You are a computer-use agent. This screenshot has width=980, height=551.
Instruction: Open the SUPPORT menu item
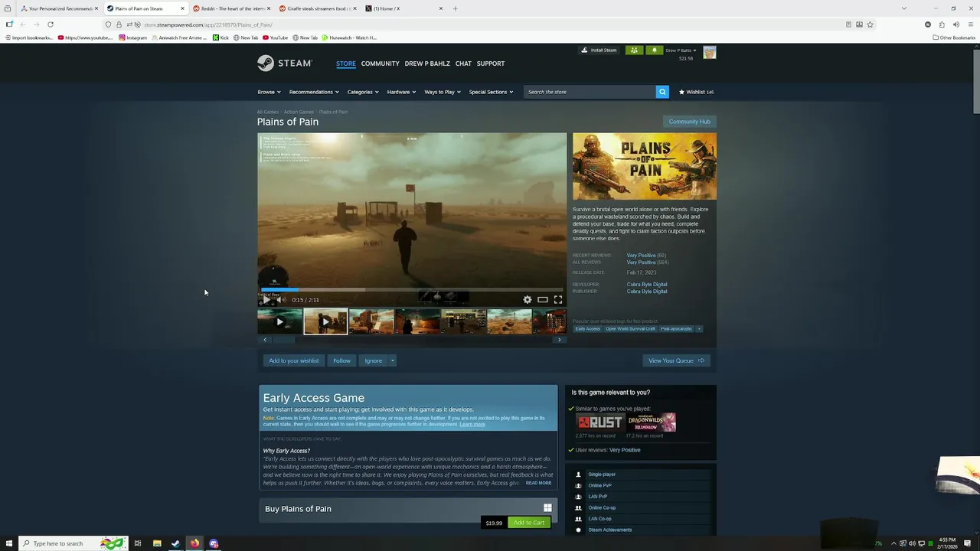point(491,64)
